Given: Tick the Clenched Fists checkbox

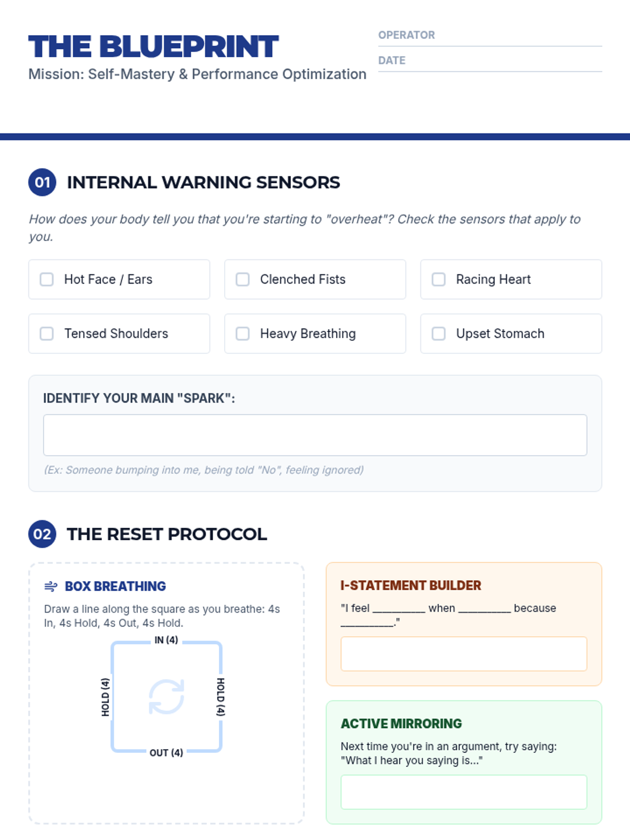Looking at the screenshot, I should click(243, 279).
